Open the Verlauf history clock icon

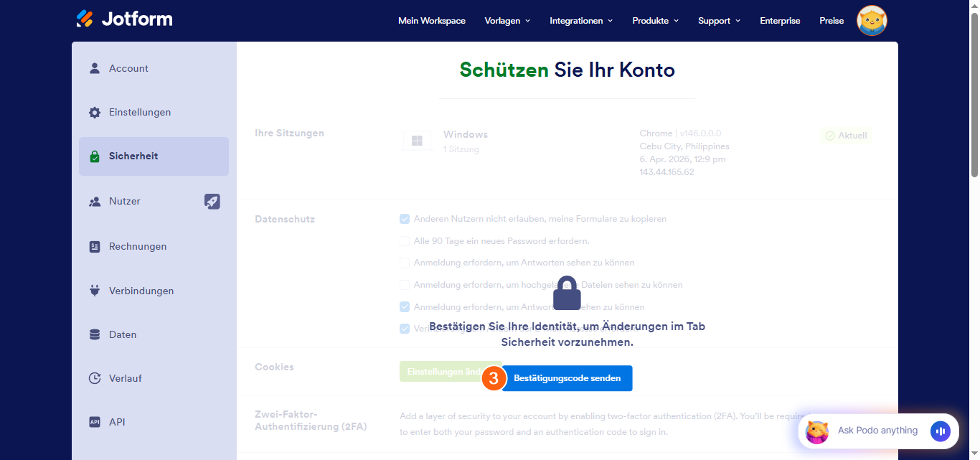94,378
